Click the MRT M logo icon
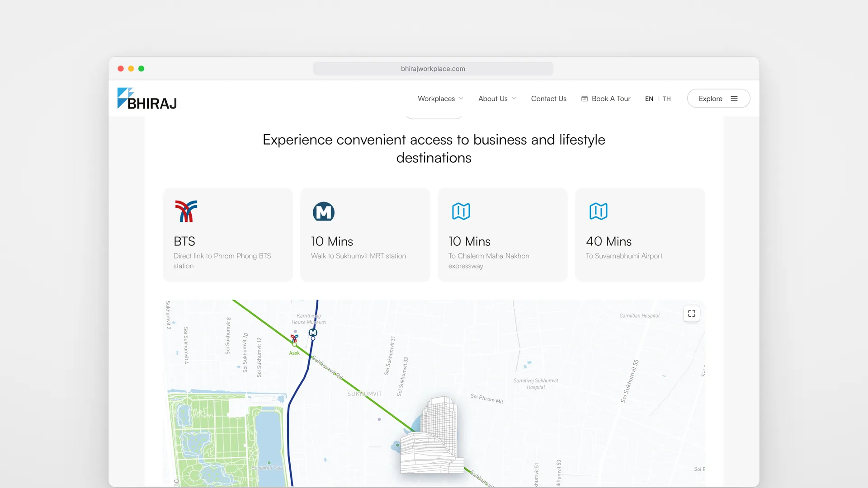 click(x=324, y=211)
